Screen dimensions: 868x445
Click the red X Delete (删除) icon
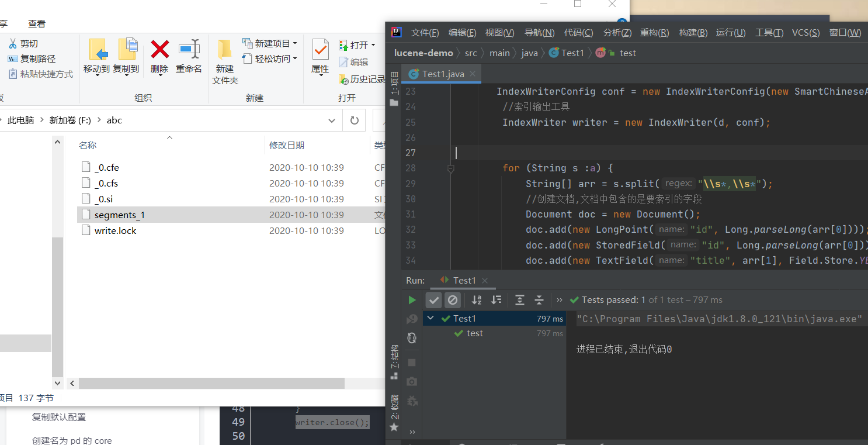point(159,49)
